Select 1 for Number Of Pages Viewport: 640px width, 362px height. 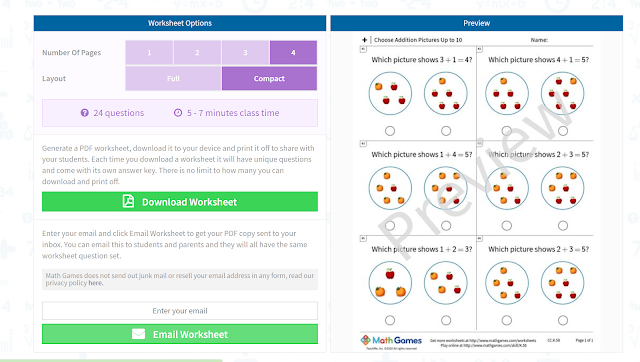[x=149, y=53]
